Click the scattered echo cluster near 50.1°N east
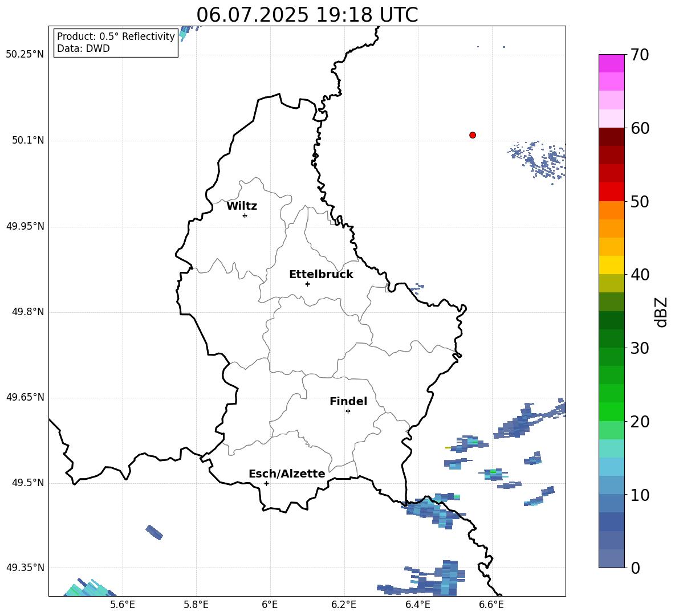This screenshot has height=616, width=675. point(537,161)
